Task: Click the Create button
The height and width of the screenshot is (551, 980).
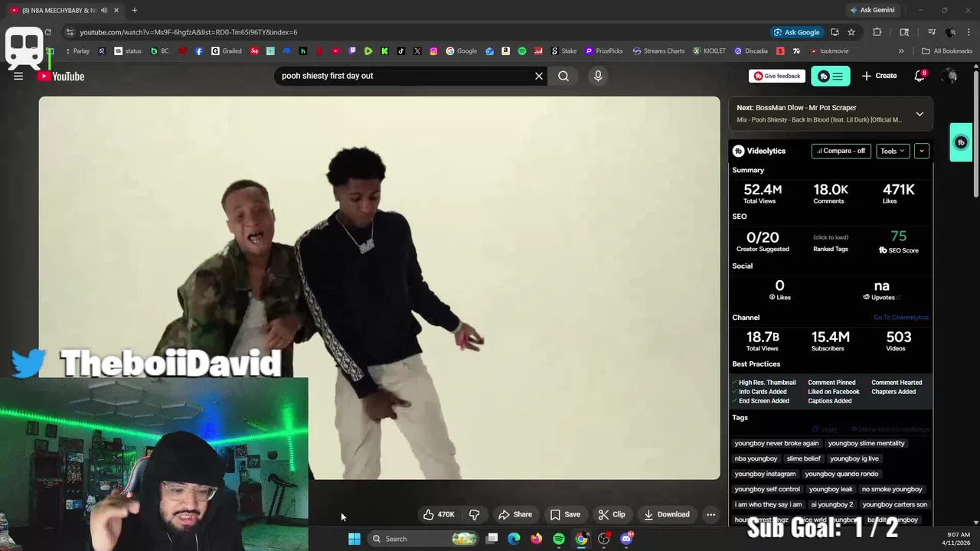Action: point(879,76)
